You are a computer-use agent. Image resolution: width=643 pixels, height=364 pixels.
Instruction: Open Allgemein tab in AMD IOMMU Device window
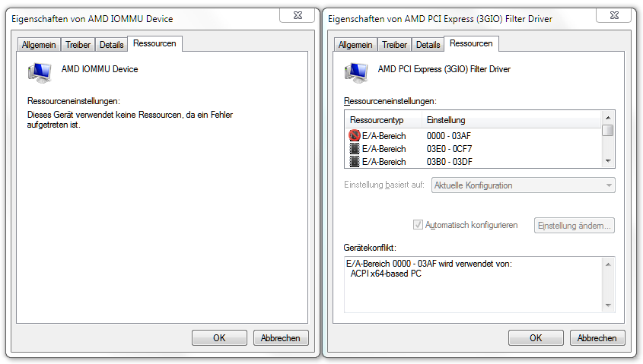coord(39,45)
